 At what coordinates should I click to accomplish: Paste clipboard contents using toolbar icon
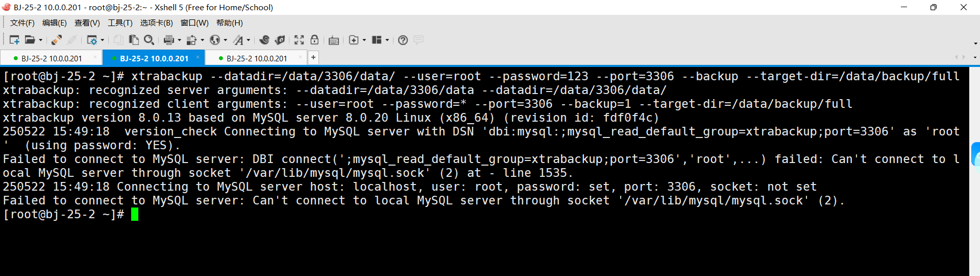(134, 40)
